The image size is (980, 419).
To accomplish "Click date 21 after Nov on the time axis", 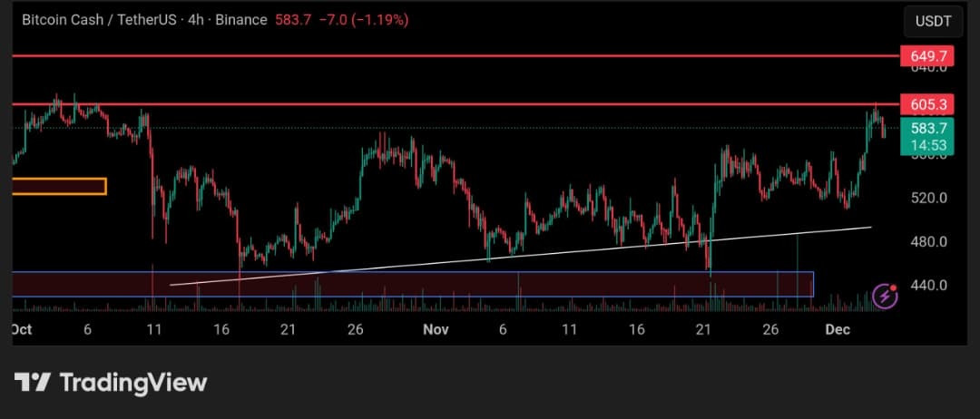I will click(704, 329).
